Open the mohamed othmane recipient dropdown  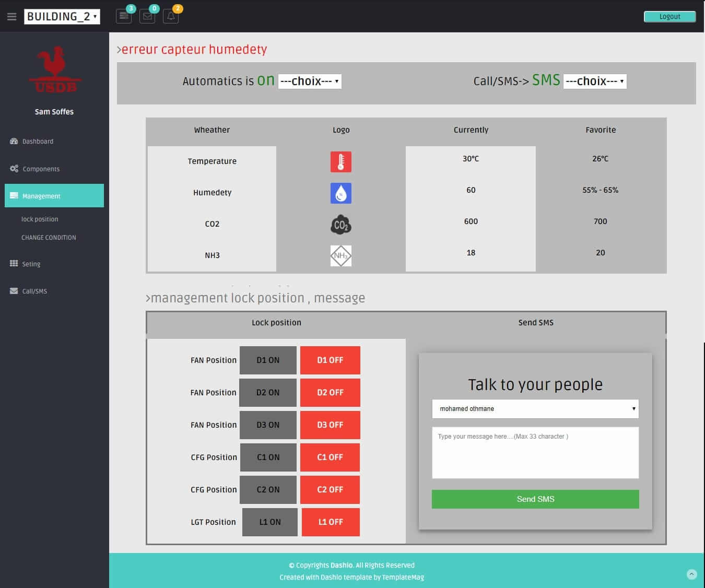(x=535, y=409)
